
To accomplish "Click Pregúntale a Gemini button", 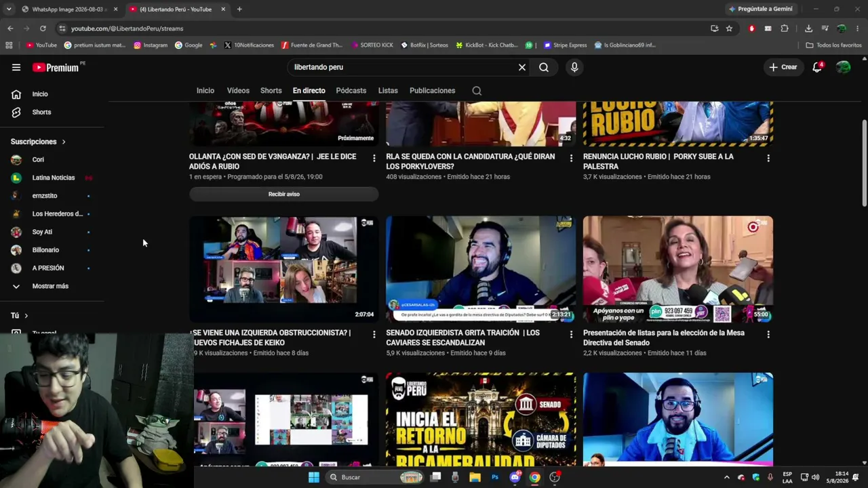I will click(x=760, y=9).
